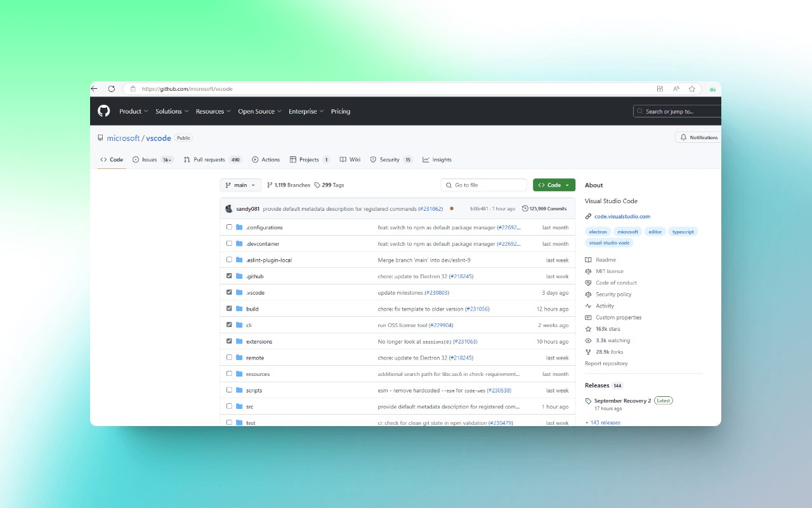View site info via the lock icon
The image size is (812, 508).
(x=133, y=89)
